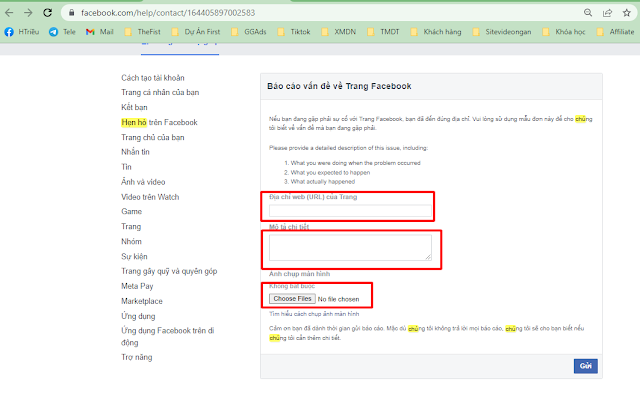This screenshot has width=640, height=414.
Task: Submit the report with the Gửi button
Action: tap(585, 366)
